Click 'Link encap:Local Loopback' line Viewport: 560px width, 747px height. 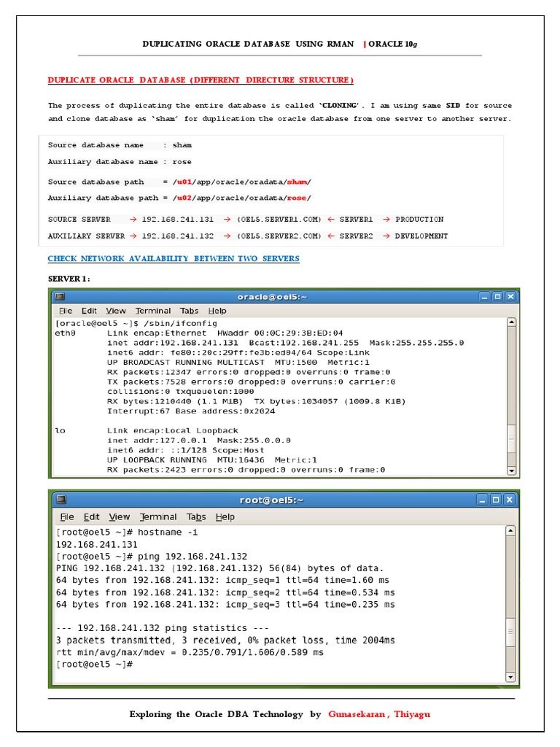[172, 430]
